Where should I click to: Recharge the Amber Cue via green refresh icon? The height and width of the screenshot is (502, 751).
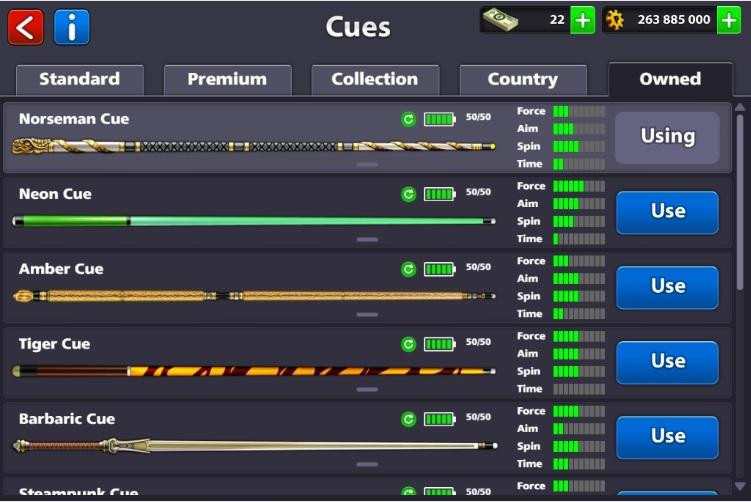pyautogui.click(x=409, y=269)
